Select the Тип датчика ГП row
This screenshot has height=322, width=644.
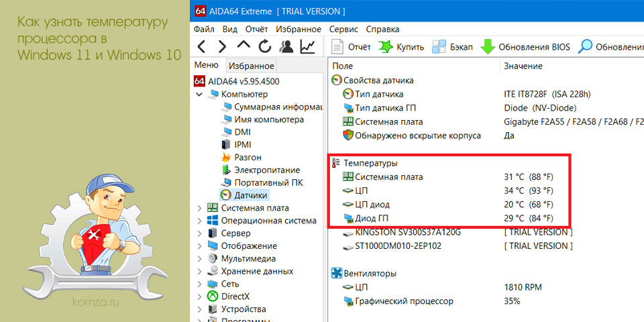pyautogui.click(x=486, y=108)
